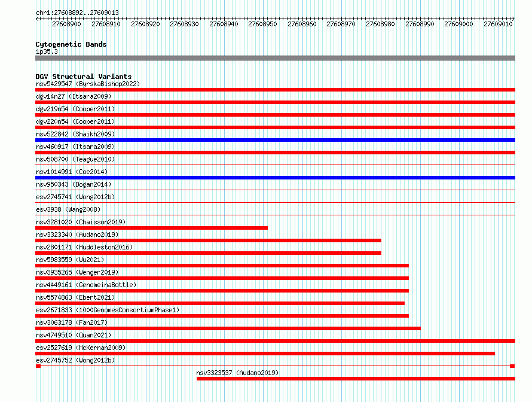The image size is (532, 402).
Task: Click ruler position 27608950
Action: click(263, 24)
